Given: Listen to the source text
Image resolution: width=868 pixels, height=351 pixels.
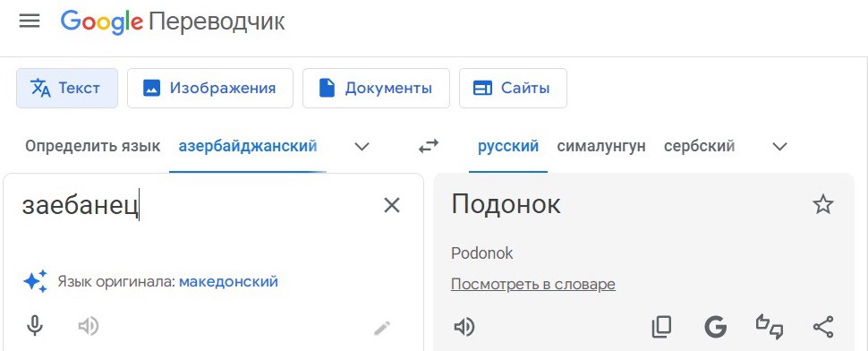Looking at the screenshot, I should click(88, 327).
